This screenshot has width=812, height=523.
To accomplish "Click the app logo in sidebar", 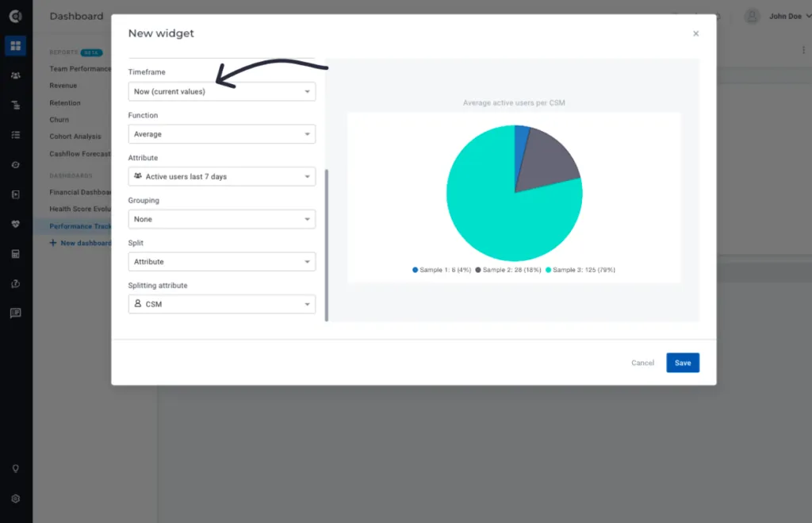I will (16, 16).
